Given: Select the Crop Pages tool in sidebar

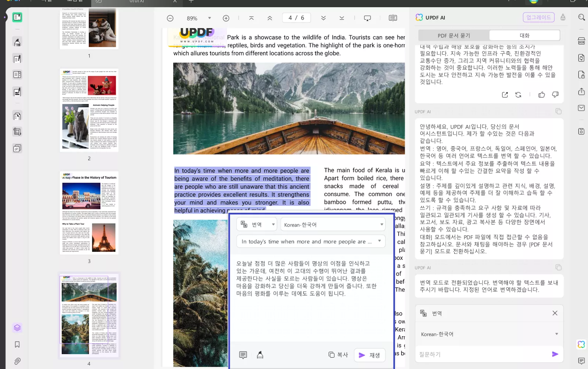Looking at the screenshot, I should point(17,132).
